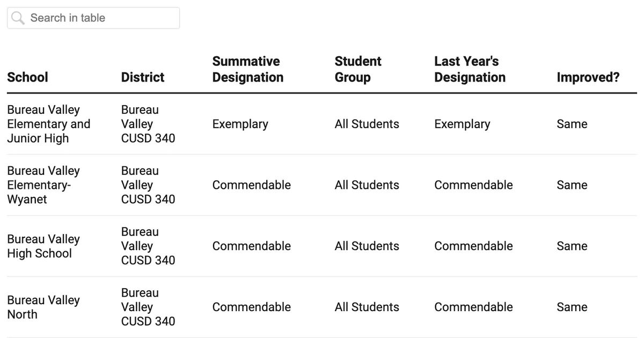Image resolution: width=644 pixels, height=338 pixels.
Task: Click All Students in the Bureau Valley North row
Action: (x=367, y=307)
